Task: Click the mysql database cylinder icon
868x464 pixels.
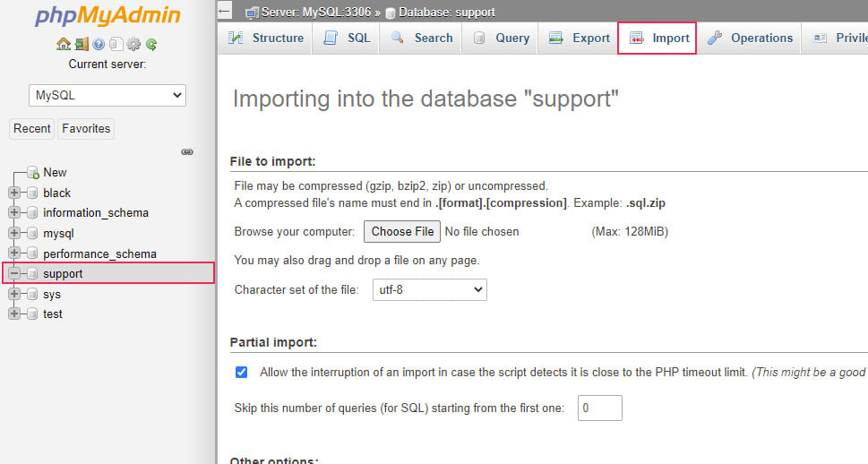Action: [x=32, y=233]
